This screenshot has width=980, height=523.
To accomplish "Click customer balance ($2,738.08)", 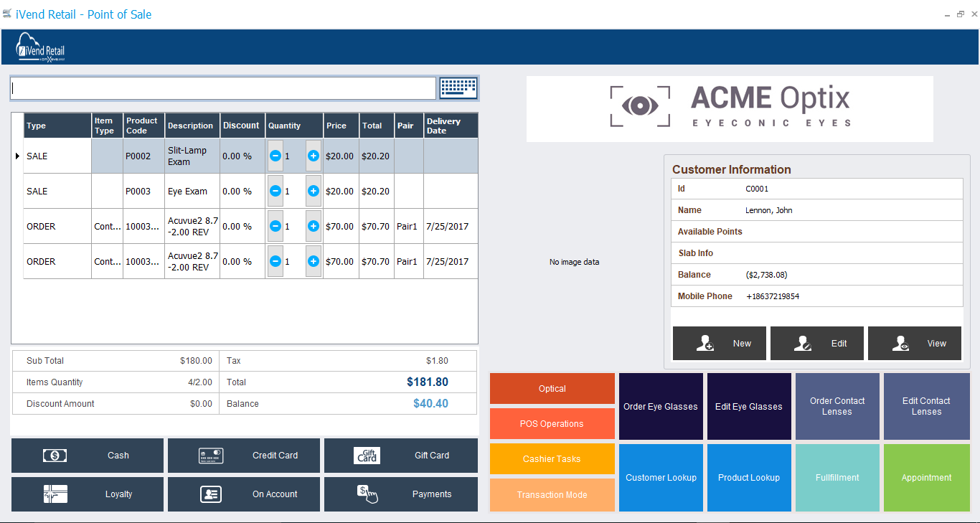I will click(768, 275).
